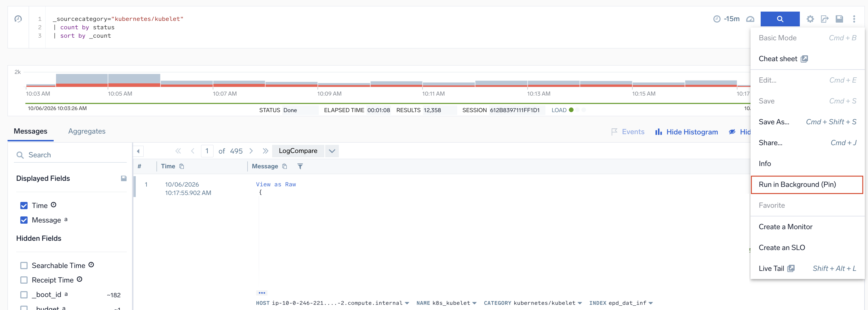
Task: Hide the histogram
Action: coord(686,132)
